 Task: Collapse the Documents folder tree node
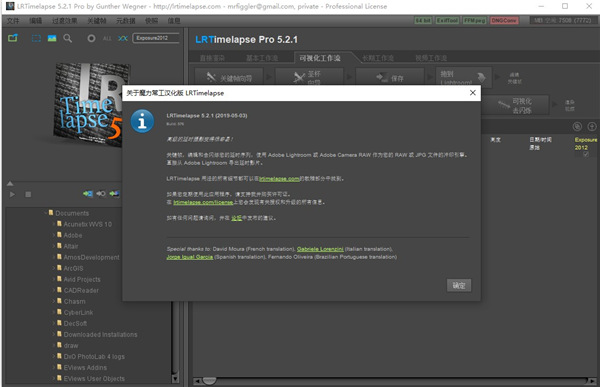45,213
